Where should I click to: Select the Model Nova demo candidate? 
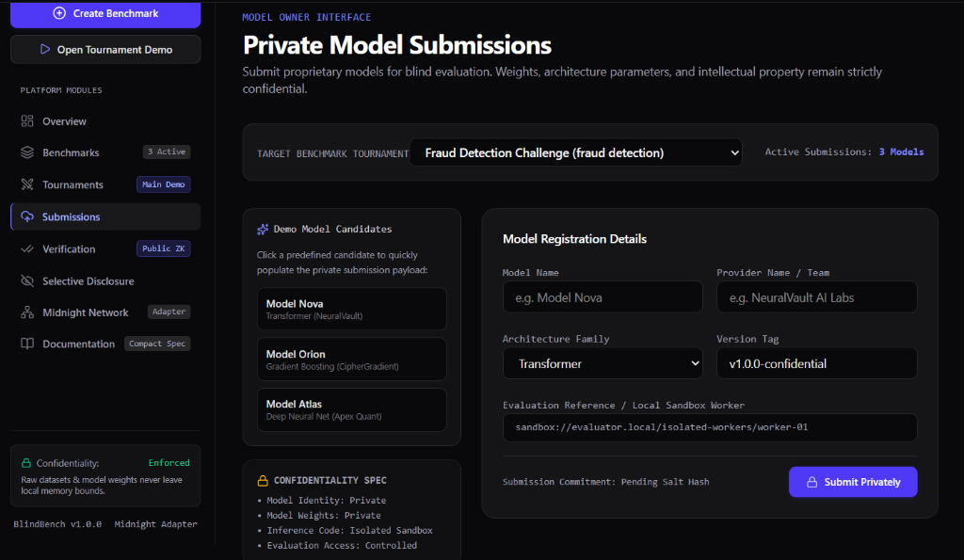coord(352,309)
